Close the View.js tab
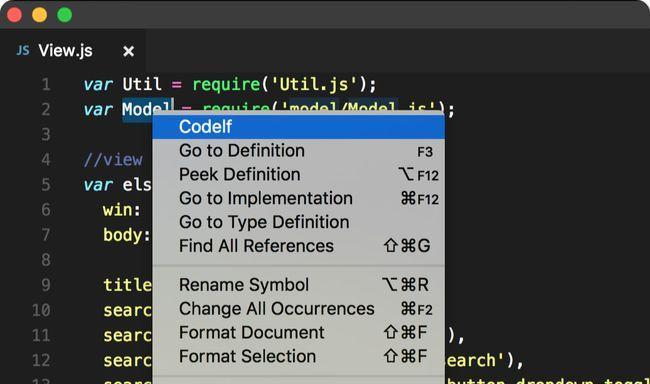The width and height of the screenshot is (650, 384). (129, 51)
